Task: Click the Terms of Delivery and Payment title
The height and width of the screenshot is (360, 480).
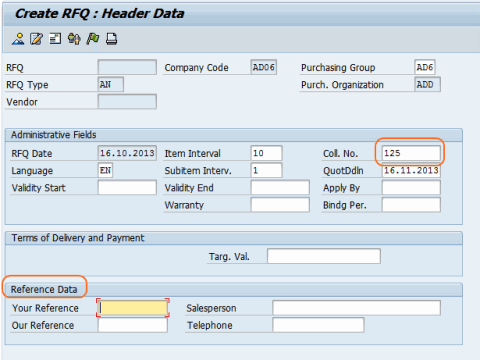Action: tap(78, 238)
